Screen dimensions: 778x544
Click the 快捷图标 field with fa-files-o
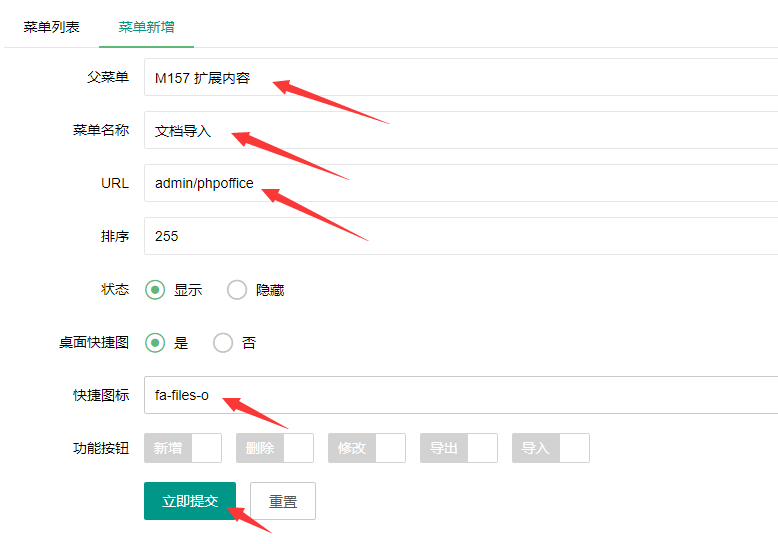pyautogui.click(x=460, y=395)
